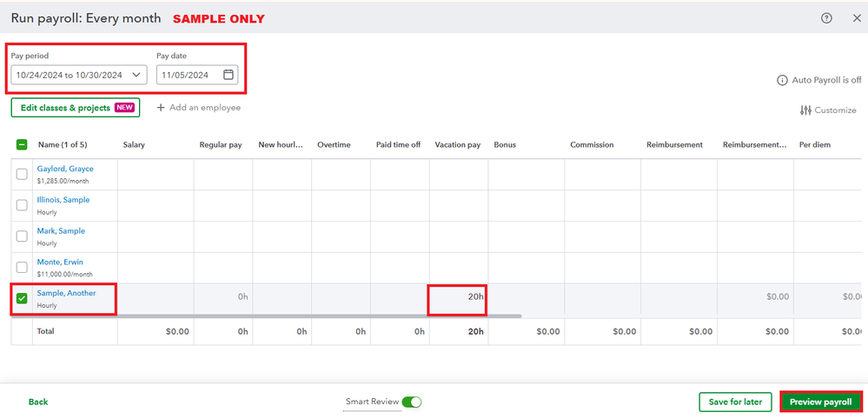Open employee Sample, Another
This screenshot has height=419, width=868.
tap(66, 293)
